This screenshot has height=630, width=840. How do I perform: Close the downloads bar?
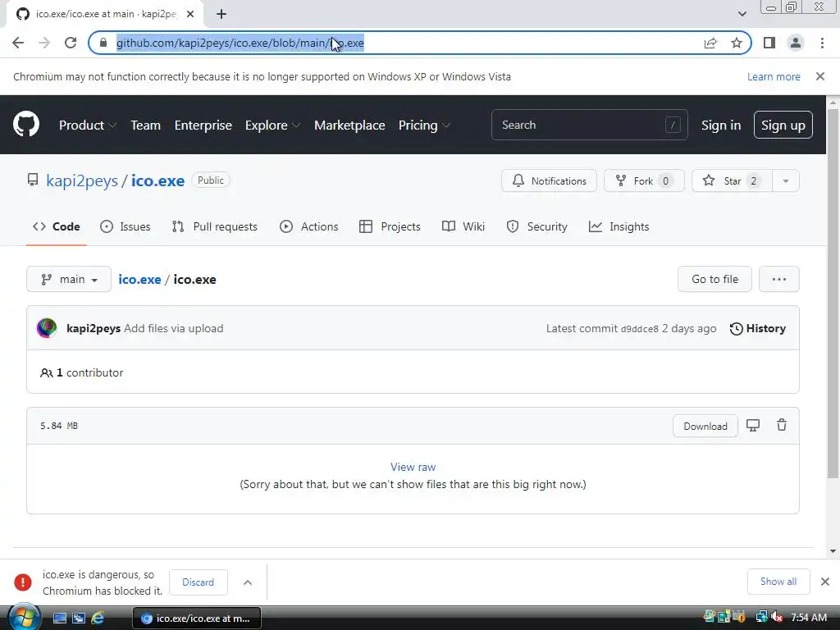point(825,582)
